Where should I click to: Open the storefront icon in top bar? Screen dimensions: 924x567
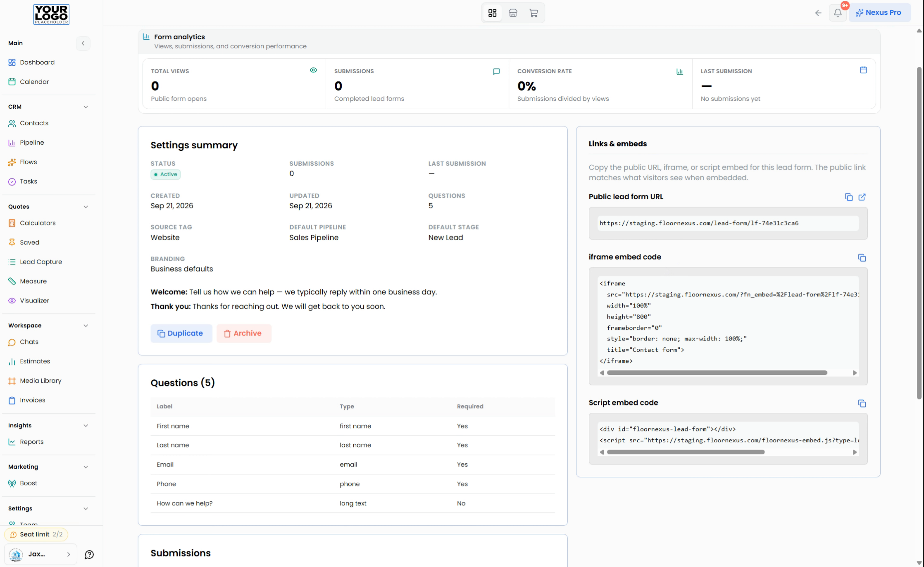pyautogui.click(x=513, y=13)
